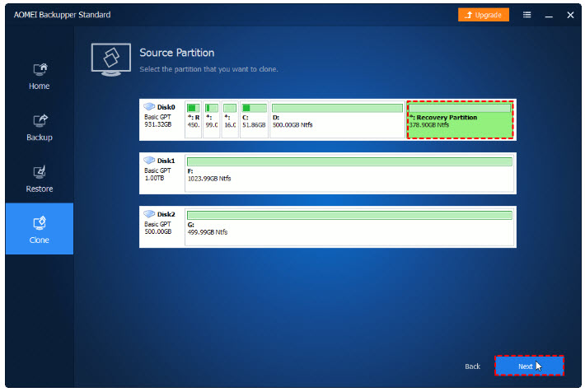Select the D: 500.00GB partition
This screenshot has height=392, width=585.
[337, 119]
